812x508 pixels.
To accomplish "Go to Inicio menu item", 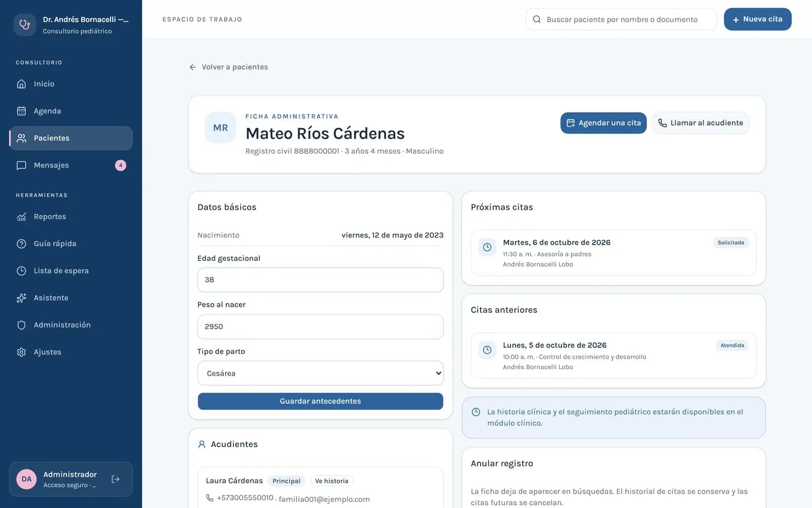I will click(71, 84).
